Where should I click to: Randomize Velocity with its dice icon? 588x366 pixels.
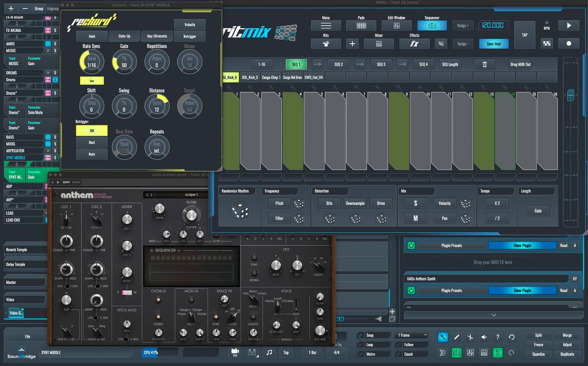pyautogui.click(x=465, y=203)
